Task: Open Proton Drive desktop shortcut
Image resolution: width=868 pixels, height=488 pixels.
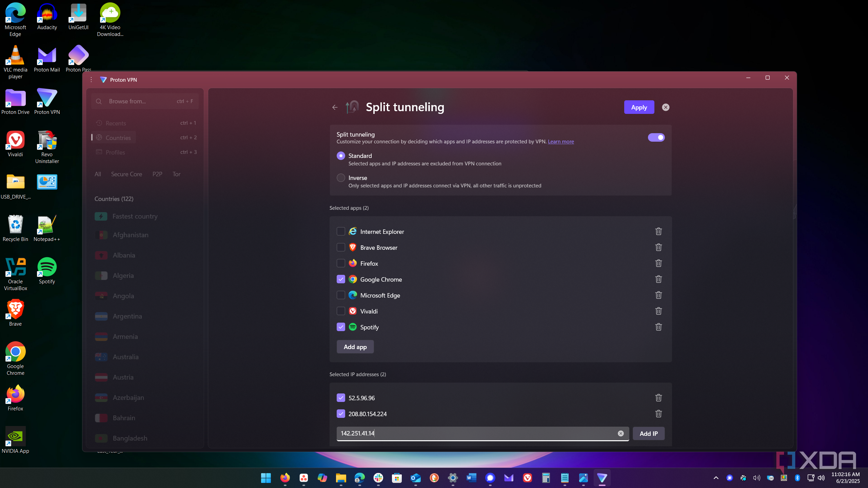Action: (x=15, y=102)
